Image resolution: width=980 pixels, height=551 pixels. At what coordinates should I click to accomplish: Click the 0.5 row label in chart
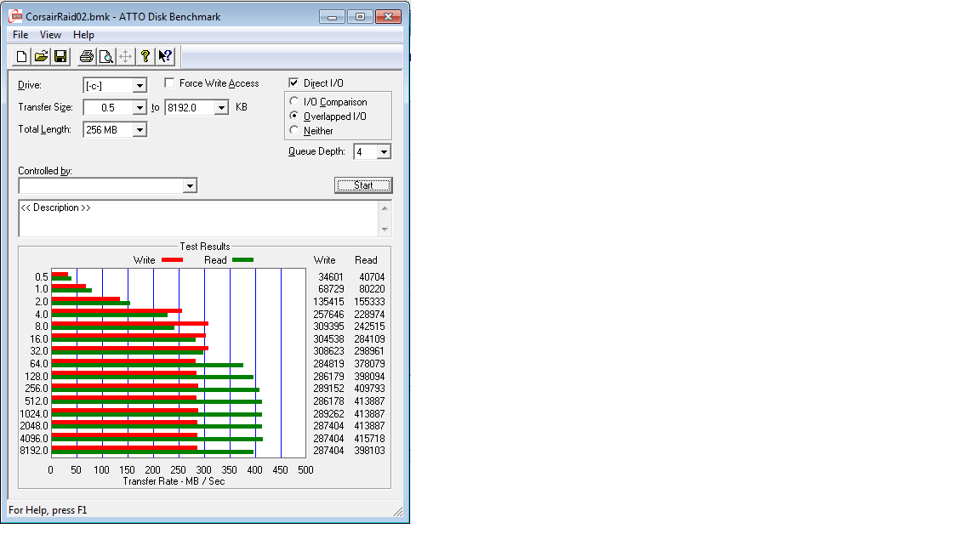click(x=41, y=276)
